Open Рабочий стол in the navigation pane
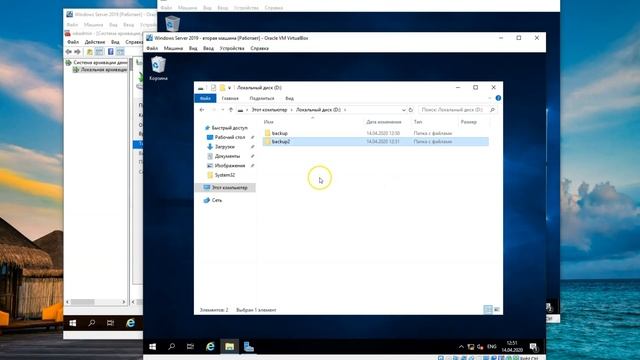Viewport: 640px width, 360px height. click(230, 137)
